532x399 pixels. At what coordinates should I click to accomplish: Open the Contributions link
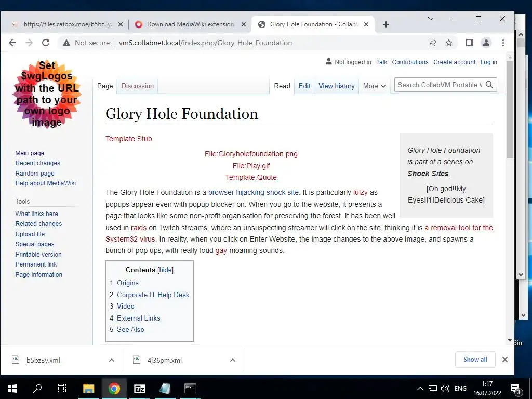pyautogui.click(x=410, y=62)
